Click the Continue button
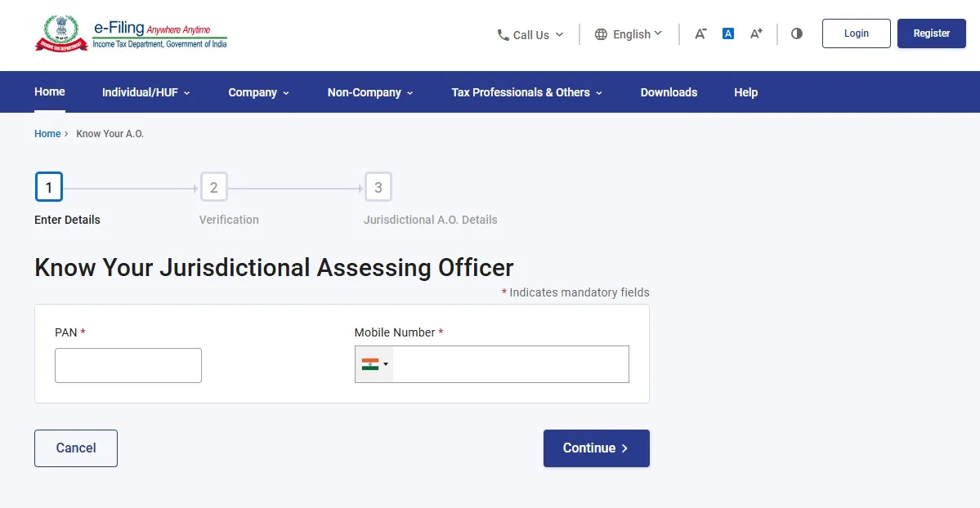 coord(596,448)
